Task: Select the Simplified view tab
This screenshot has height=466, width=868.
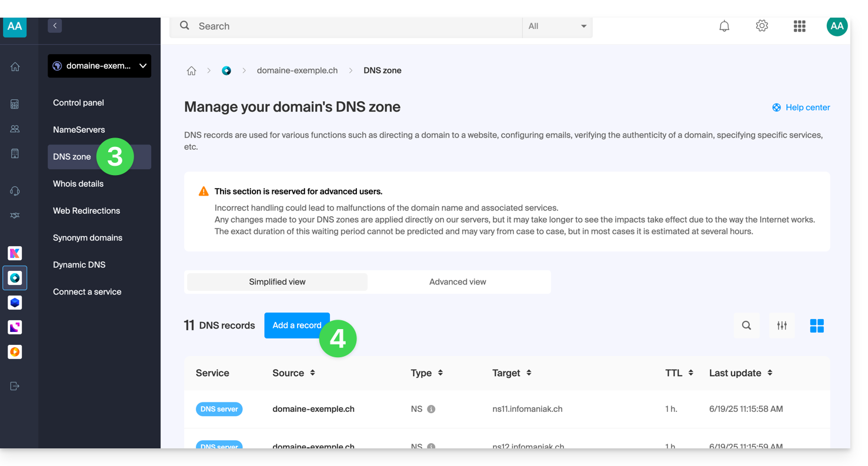Action: point(277,282)
